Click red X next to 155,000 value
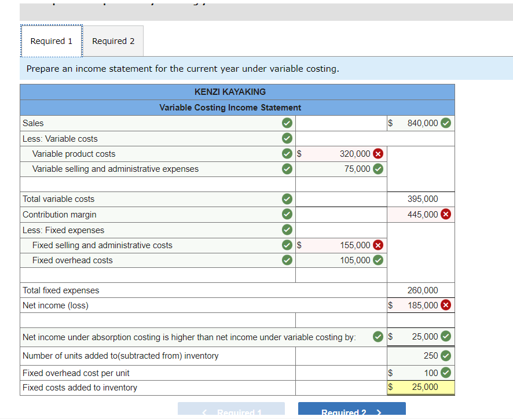The image size is (513, 420). click(378, 245)
